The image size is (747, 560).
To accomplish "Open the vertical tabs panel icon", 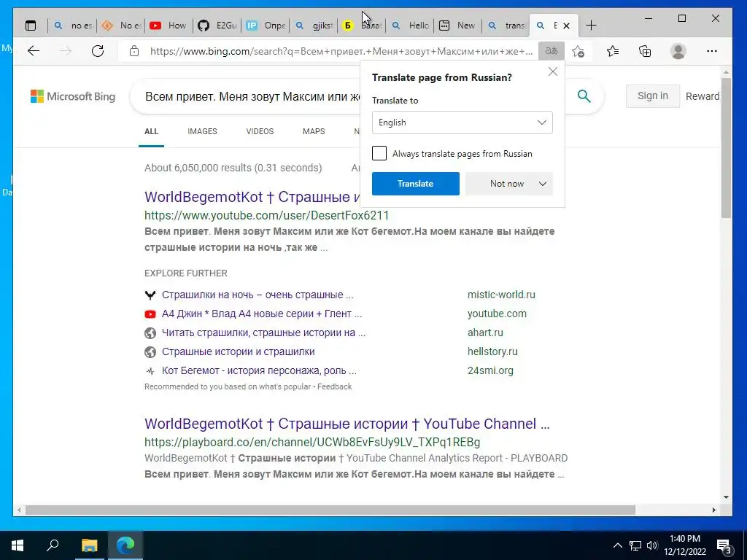I will (x=31, y=26).
